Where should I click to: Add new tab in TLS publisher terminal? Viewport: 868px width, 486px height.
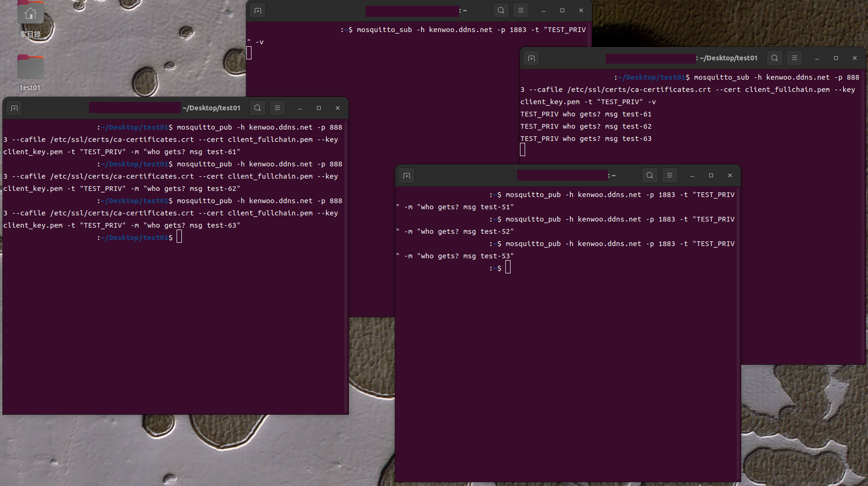pyautogui.click(x=14, y=108)
